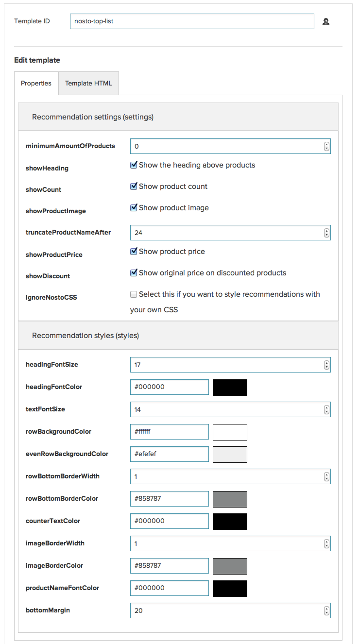
Task: Switch to the Properties tab
Action: (36, 83)
